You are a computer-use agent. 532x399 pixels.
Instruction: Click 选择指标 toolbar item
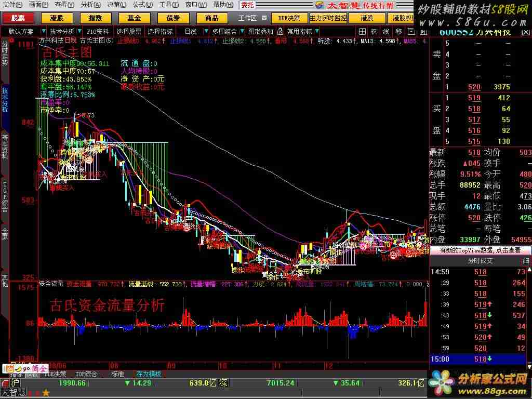[160, 32]
